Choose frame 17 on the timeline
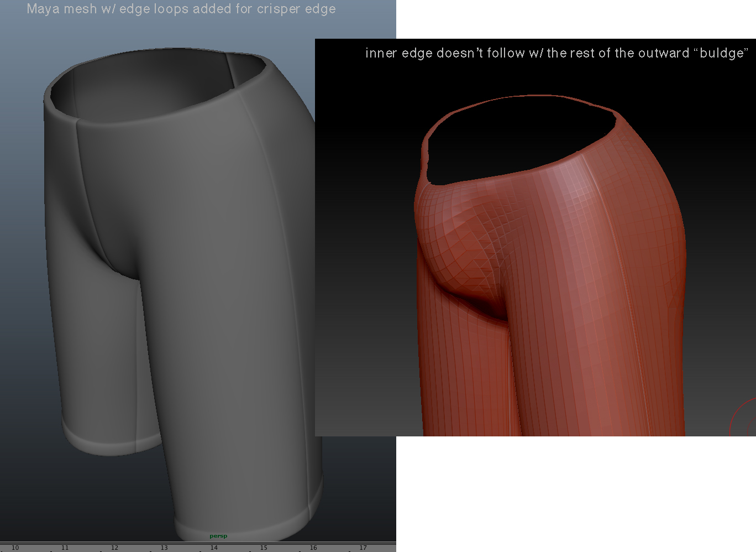 pyautogui.click(x=363, y=548)
